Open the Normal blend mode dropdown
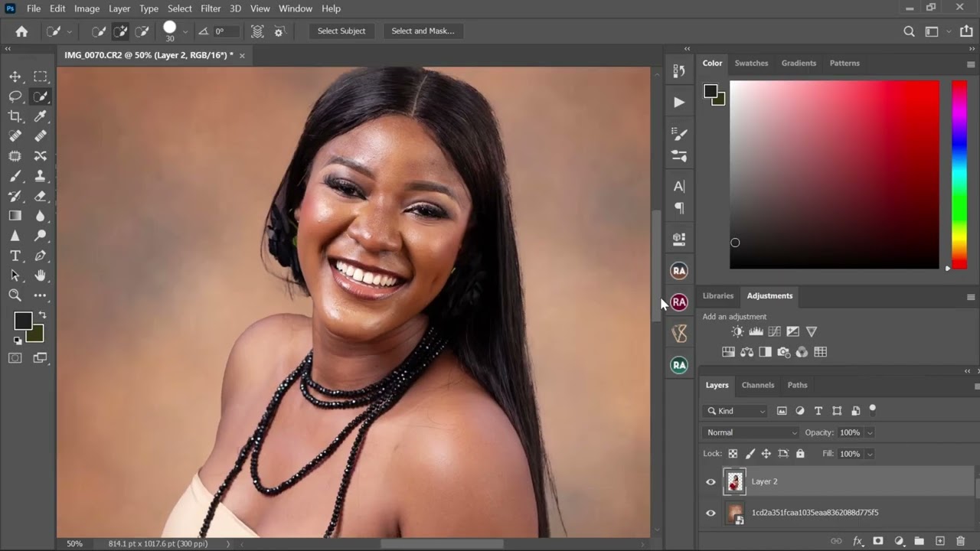 (x=751, y=432)
